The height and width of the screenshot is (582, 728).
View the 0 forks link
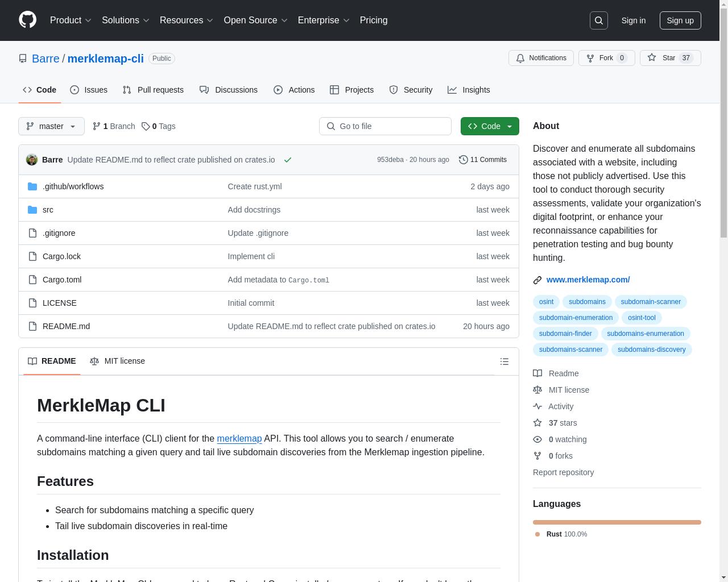click(x=553, y=456)
